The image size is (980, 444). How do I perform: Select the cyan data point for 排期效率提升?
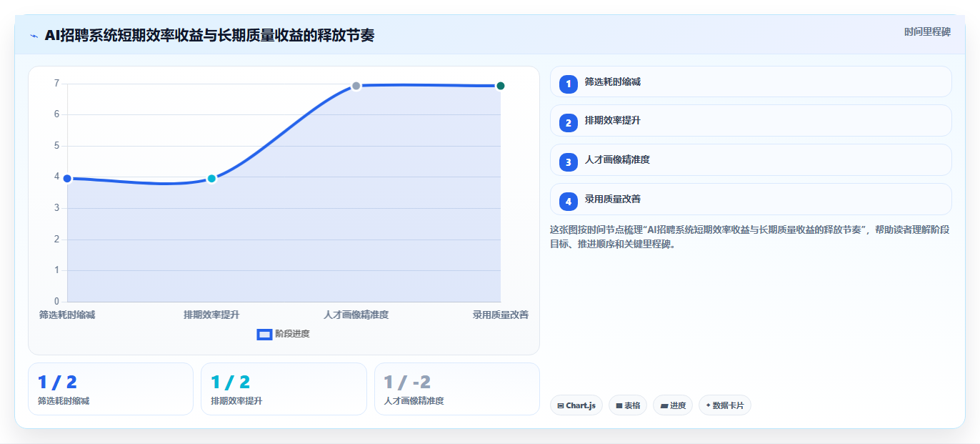211,178
